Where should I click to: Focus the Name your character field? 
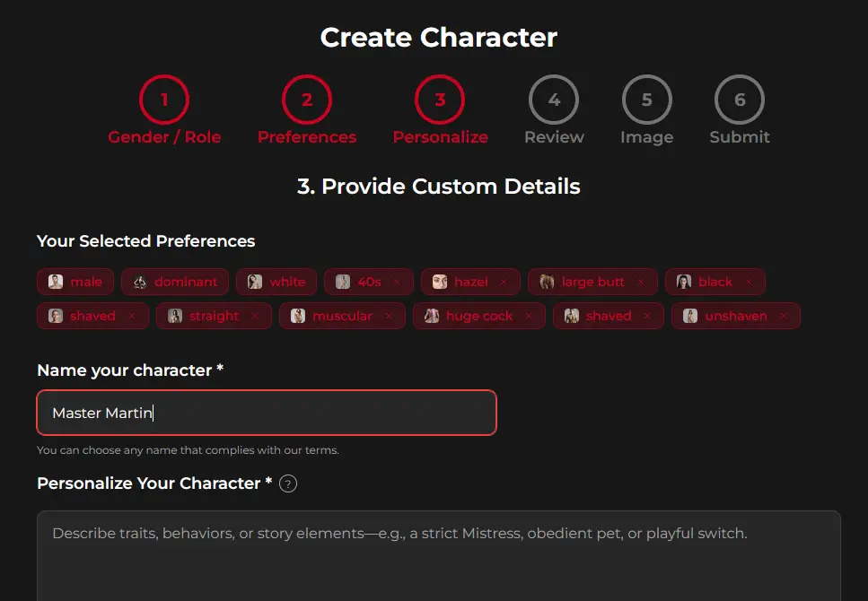point(267,413)
